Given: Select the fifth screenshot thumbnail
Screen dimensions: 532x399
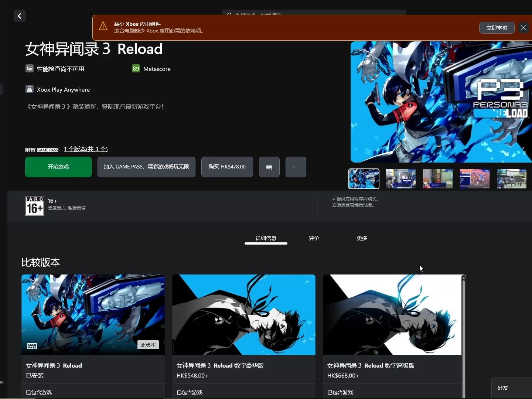Looking at the screenshot, I should coord(512,179).
